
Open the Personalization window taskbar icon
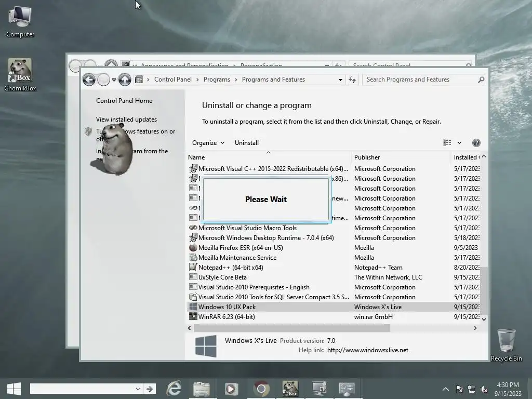click(x=319, y=389)
